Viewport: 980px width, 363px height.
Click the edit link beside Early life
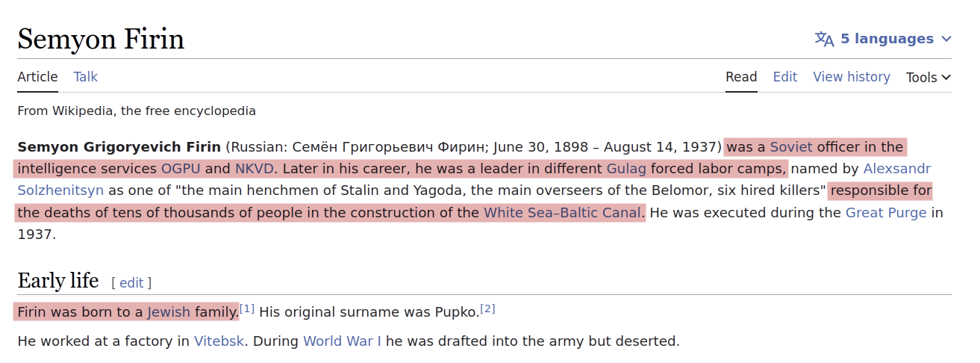point(131,282)
